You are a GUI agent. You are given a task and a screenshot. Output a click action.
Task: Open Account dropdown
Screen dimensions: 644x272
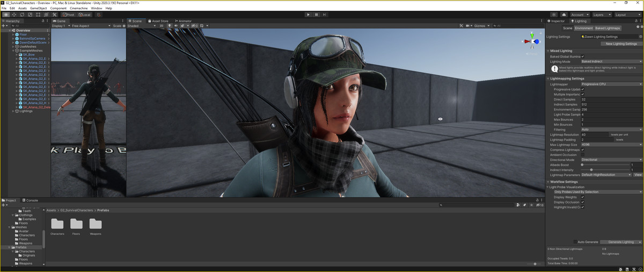point(579,15)
